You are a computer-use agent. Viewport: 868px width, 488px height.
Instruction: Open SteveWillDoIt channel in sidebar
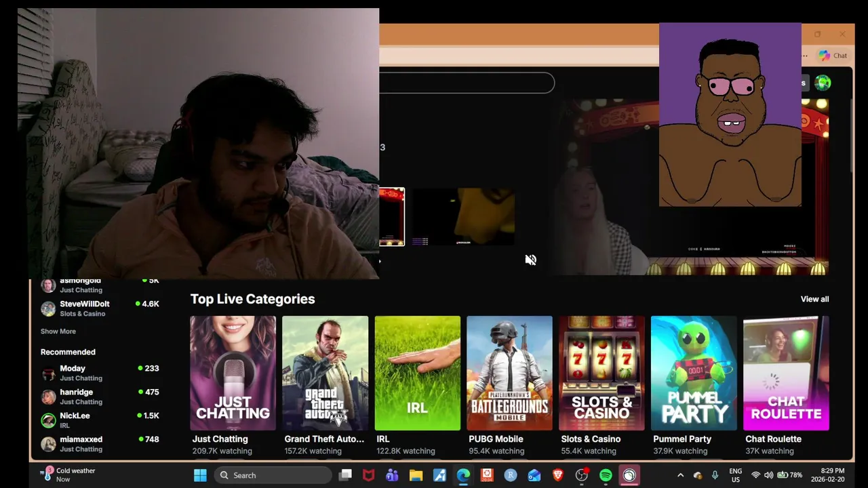tap(100, 308)
